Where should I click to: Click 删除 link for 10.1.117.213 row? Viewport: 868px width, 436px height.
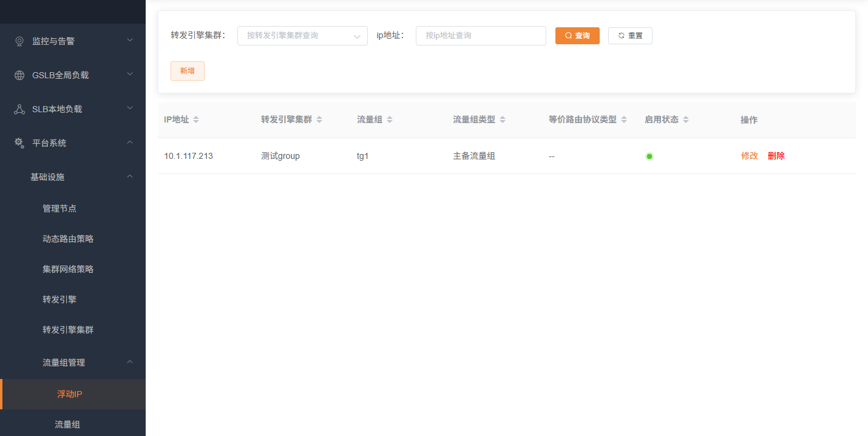(776, 156)
